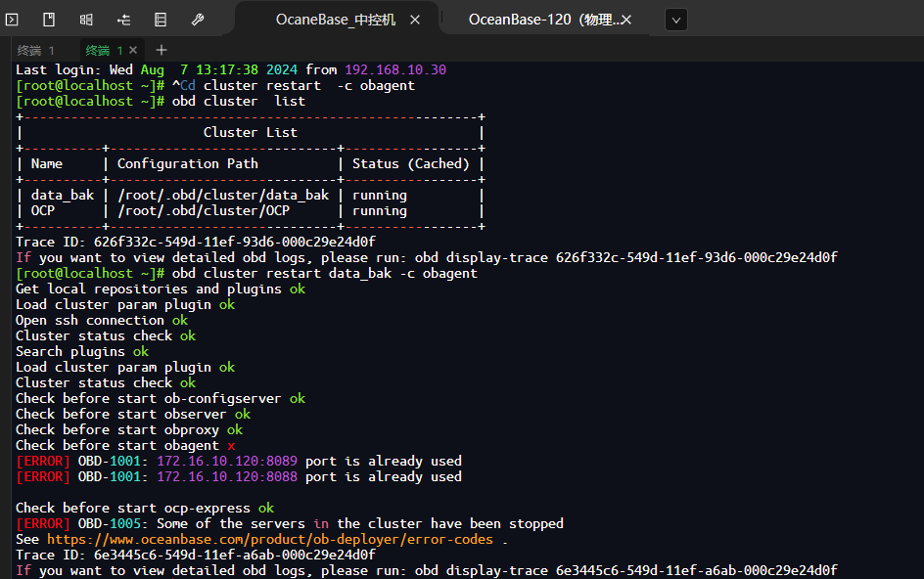Close the OceanBase-120 session tab
This screenshot has height=579, width=924.
pyautogui.click(x=626, y=20)
